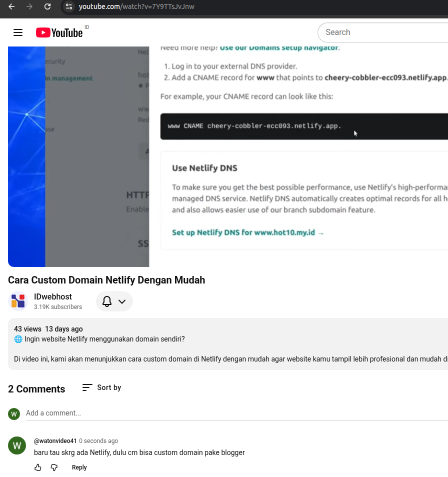Open the YouTube hamburger guide menu
The height and width of the screenshot is (477, 448).
tap(18, 32)
